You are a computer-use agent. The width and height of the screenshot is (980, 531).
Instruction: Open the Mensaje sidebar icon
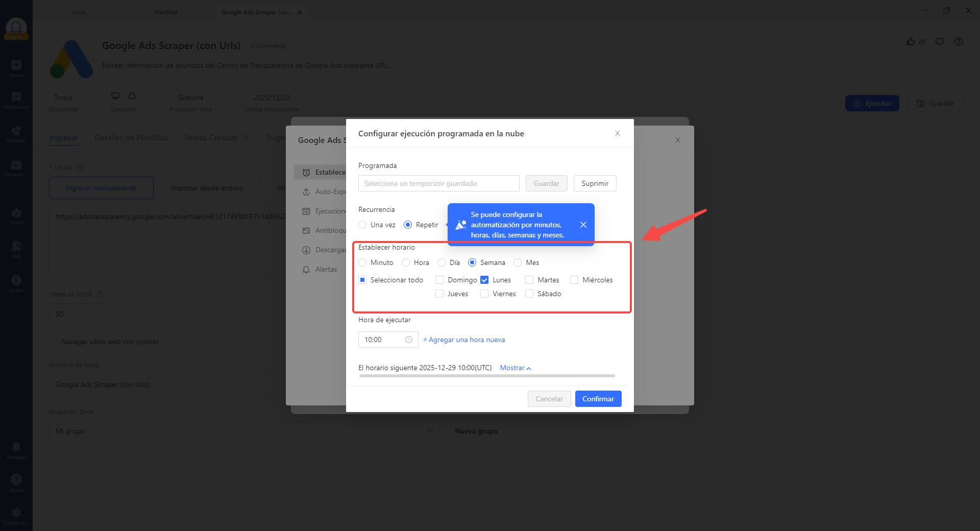[x=16, y=449]
